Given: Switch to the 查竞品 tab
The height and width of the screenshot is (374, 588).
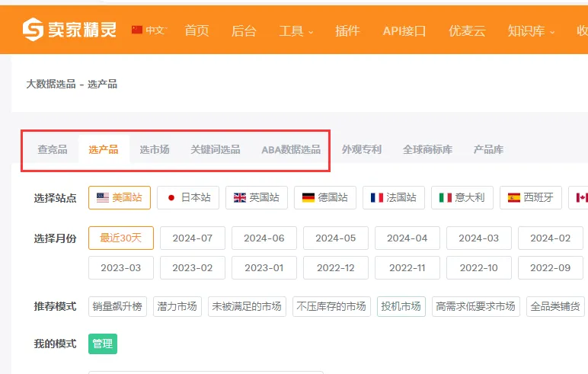Looking at the screenshot, I should (x=53, y=149).
